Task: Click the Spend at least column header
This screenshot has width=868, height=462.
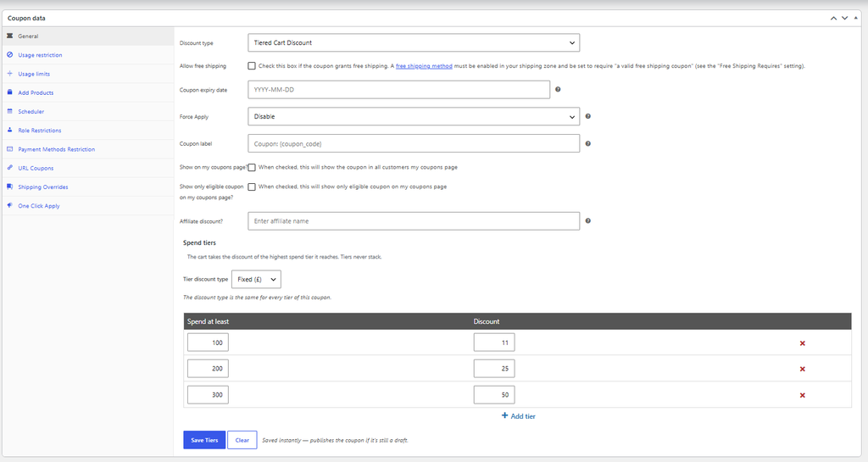Action: pos(208,321)
